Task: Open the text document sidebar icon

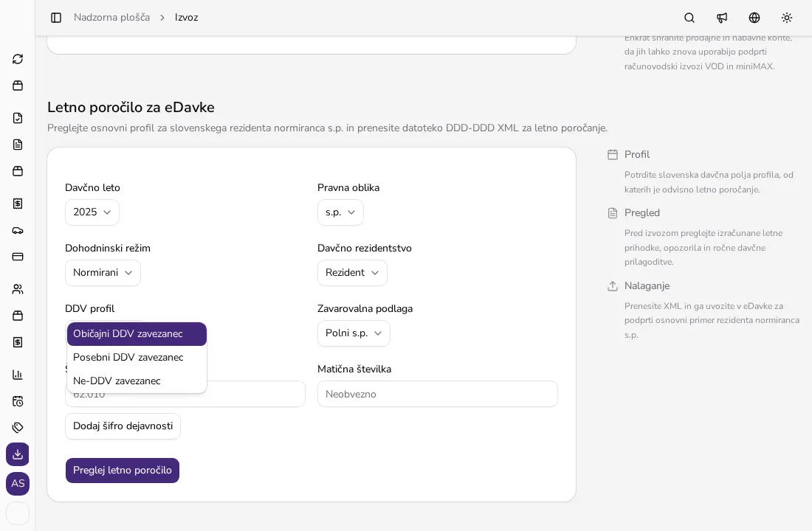Action: 18,145
